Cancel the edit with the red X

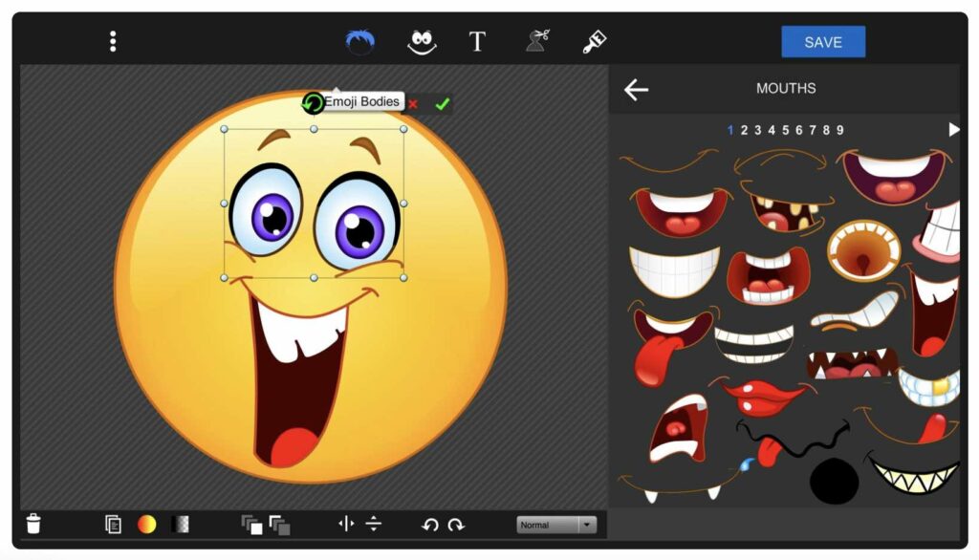[x=413, y=104]
